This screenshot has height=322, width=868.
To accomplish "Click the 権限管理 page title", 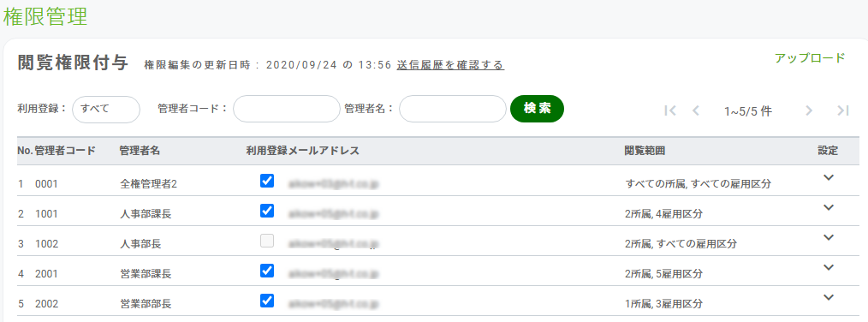I will pyautogui.click(x=45, y=16).
